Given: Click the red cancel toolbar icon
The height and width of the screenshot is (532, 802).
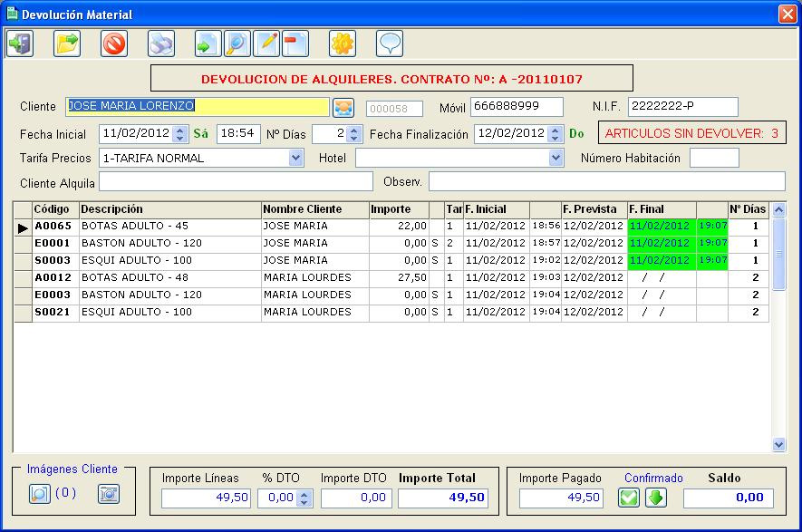Looking at the screenshot, I should coord(114,44).
